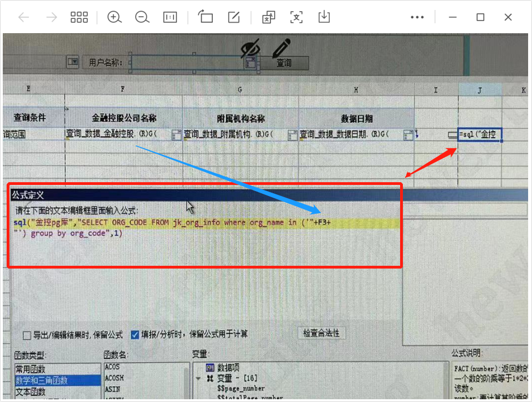
Task: Click the icon in 查询_数据_金融控股 cell
Action: click(x=176, y=135)
